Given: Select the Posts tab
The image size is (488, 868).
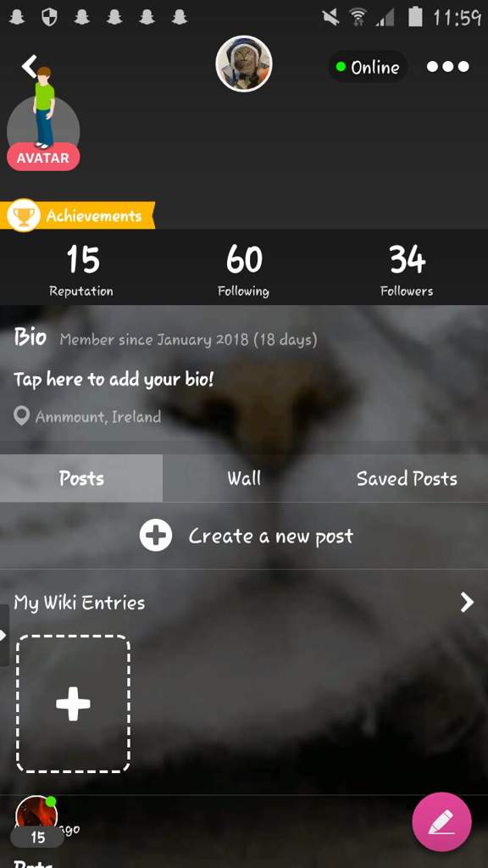Looking at the screenshot, I should pos(81,478).
